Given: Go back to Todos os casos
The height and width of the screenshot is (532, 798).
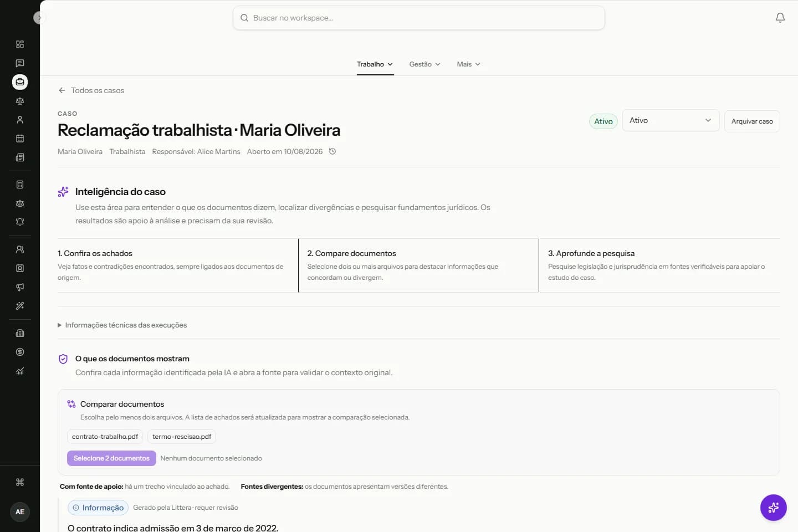Looking at the screenshot, I should 91,90.
